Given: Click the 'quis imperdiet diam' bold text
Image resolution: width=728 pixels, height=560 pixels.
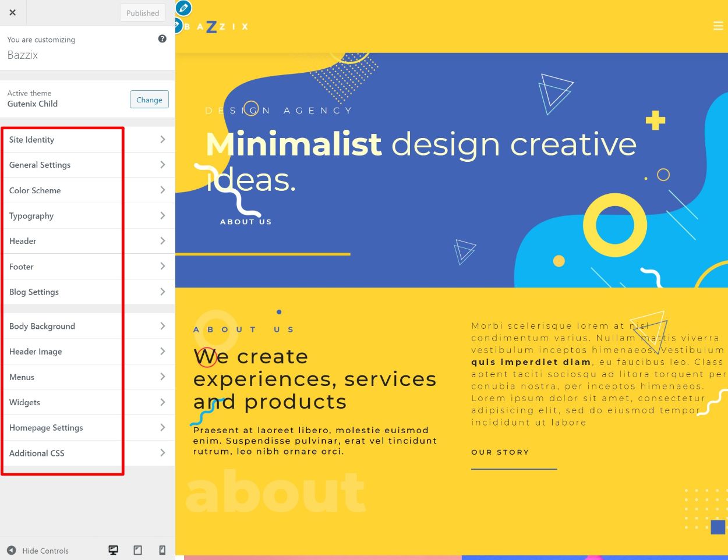Looking at the screenshot, I should (x=531, y=361).
